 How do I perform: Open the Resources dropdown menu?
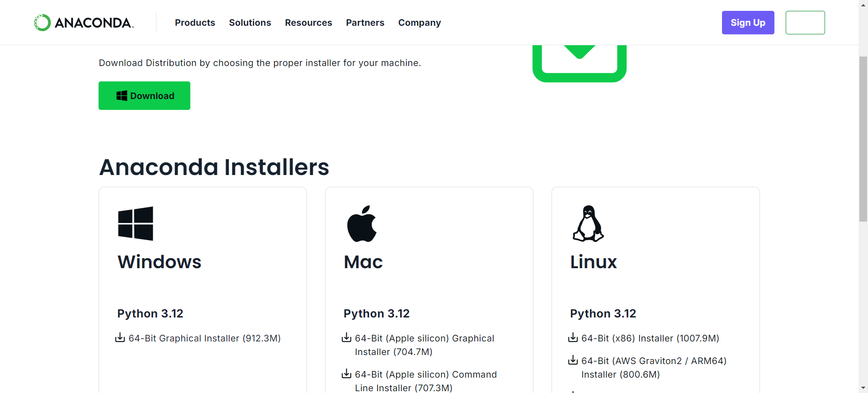click(308, 23)
